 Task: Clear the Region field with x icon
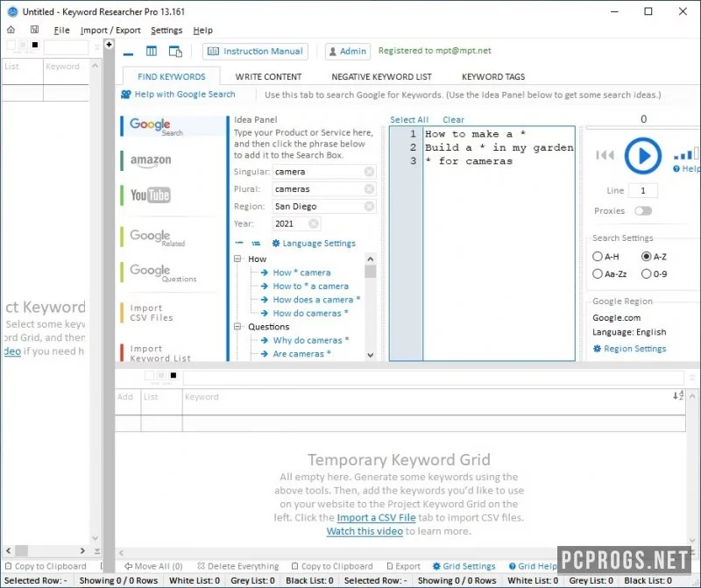[369, 206]
